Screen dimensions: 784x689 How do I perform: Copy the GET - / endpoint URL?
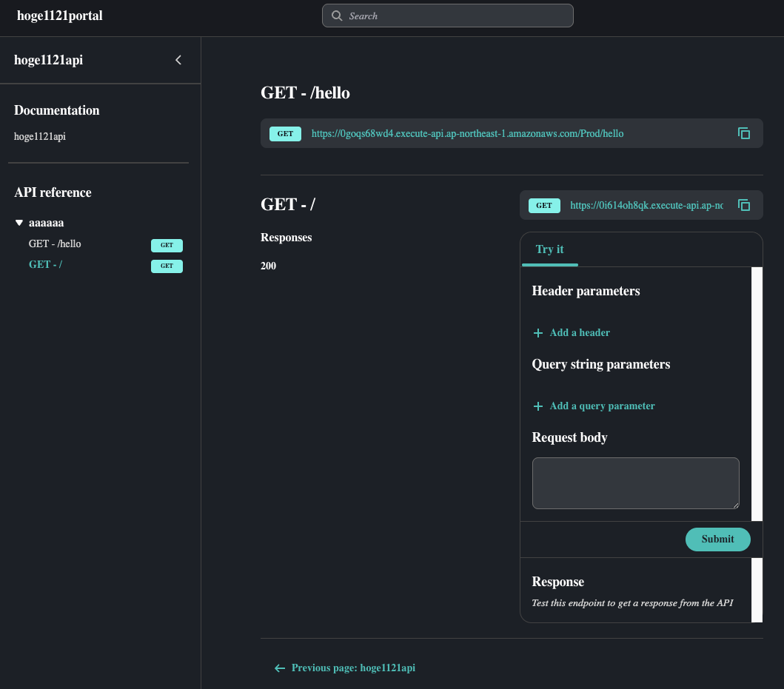(744, 205)
